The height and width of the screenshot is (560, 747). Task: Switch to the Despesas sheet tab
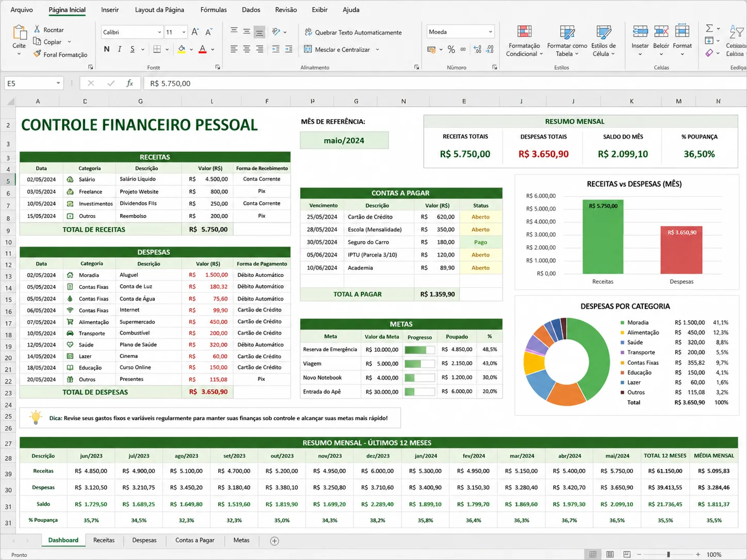(x=144, y=540)
